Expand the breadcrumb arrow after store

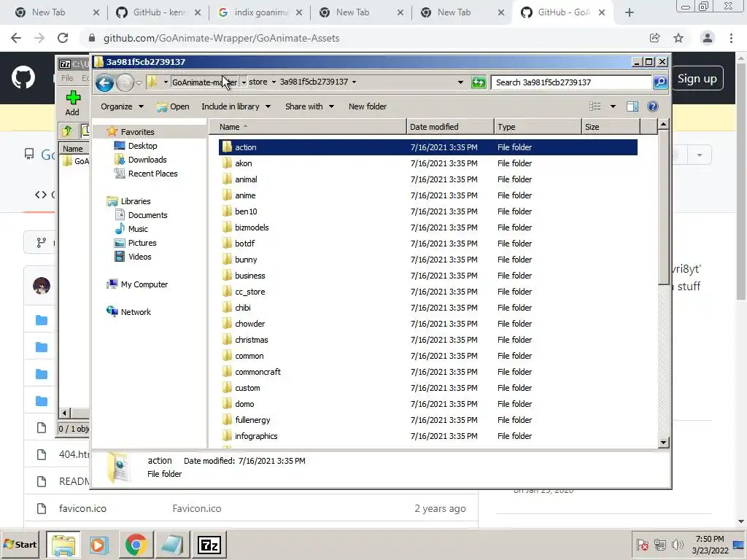tap(274, 82)
